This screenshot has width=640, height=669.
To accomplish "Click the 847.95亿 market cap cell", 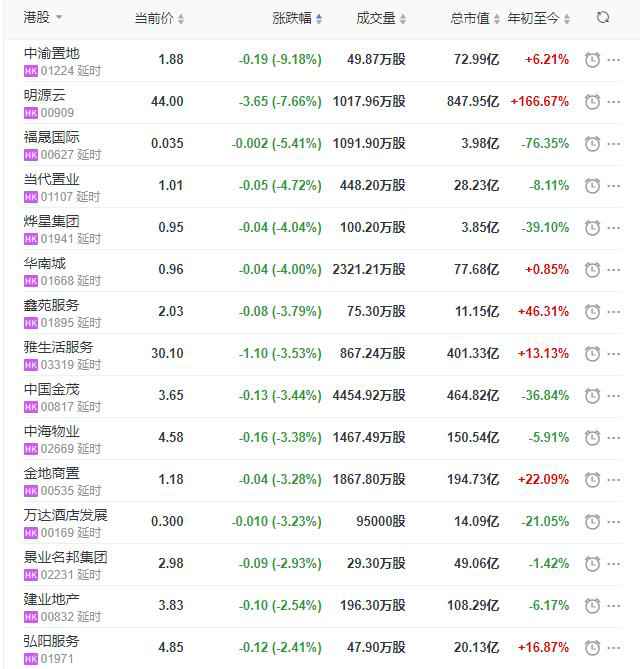I will [x=473, y=102].
